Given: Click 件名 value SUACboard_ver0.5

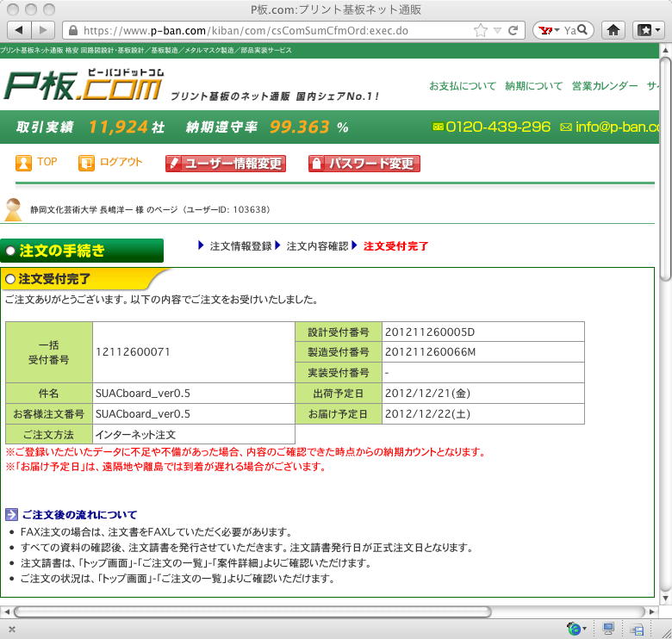Looking at the screenshot, I should tap(143, 394).
